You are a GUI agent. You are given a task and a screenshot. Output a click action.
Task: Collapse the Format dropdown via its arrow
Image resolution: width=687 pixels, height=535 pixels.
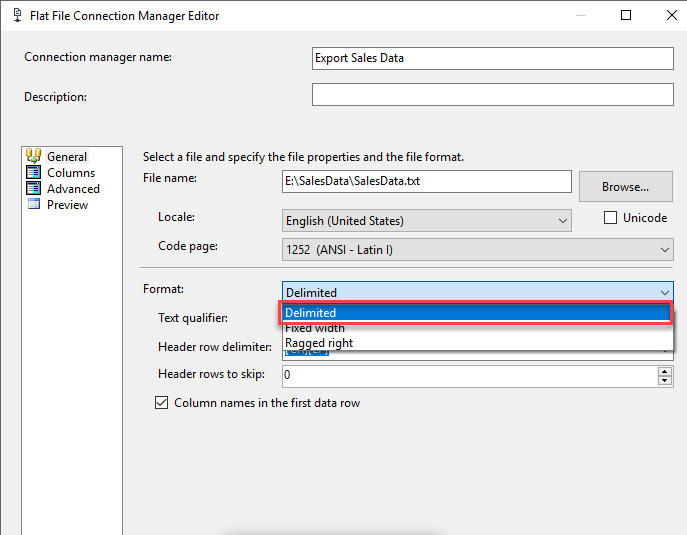tap(664, 292)
